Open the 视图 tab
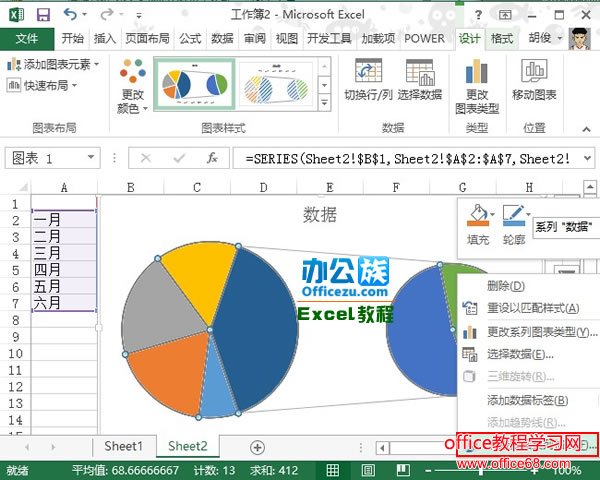The height and width of the screenshot is (480, 600). (x=287, y=38)
